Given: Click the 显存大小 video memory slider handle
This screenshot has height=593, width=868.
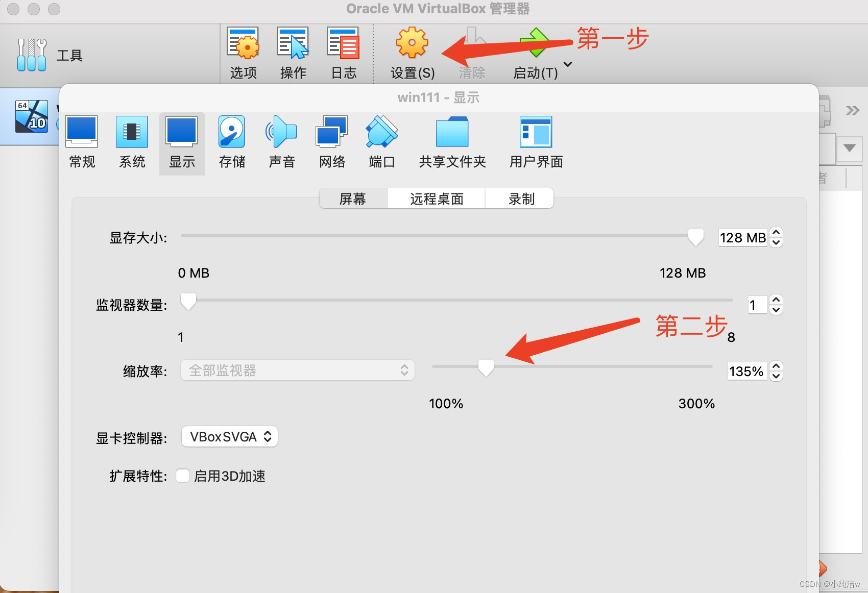Looking at the screenshot, I should 695,237.
